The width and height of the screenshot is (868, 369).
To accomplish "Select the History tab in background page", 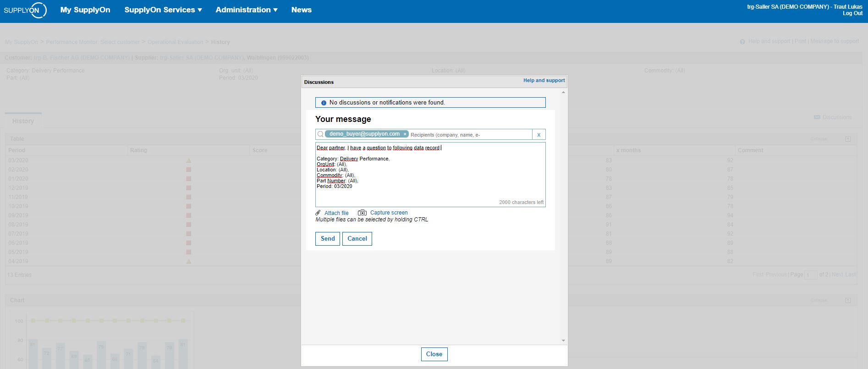I will coord(23,121).
